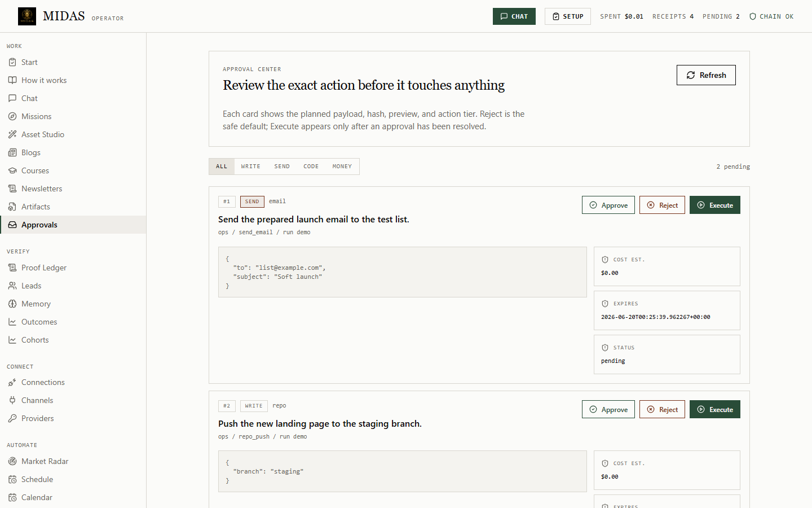Viewport: 812px width, 508px height.
Task: Click the Schedule calendar-clock icon
Action: pyautogui.click(x=12, y=479)
